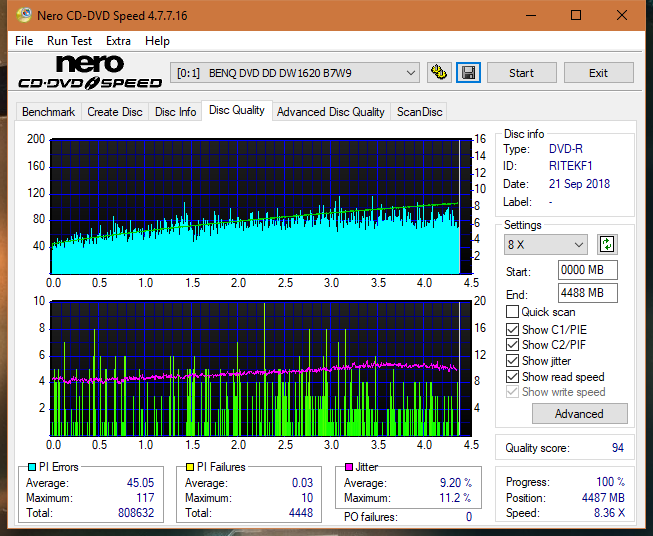Click the PI Failures and jitter graph
This screenshot has height=536, width=653.
261,369
